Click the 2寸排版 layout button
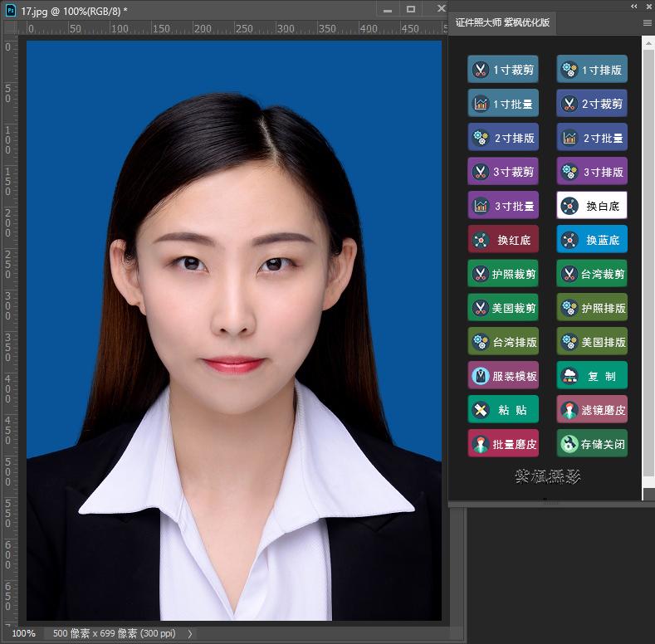Image resolution: width=655 pixels, height=644 pixels. coord(503,137)
